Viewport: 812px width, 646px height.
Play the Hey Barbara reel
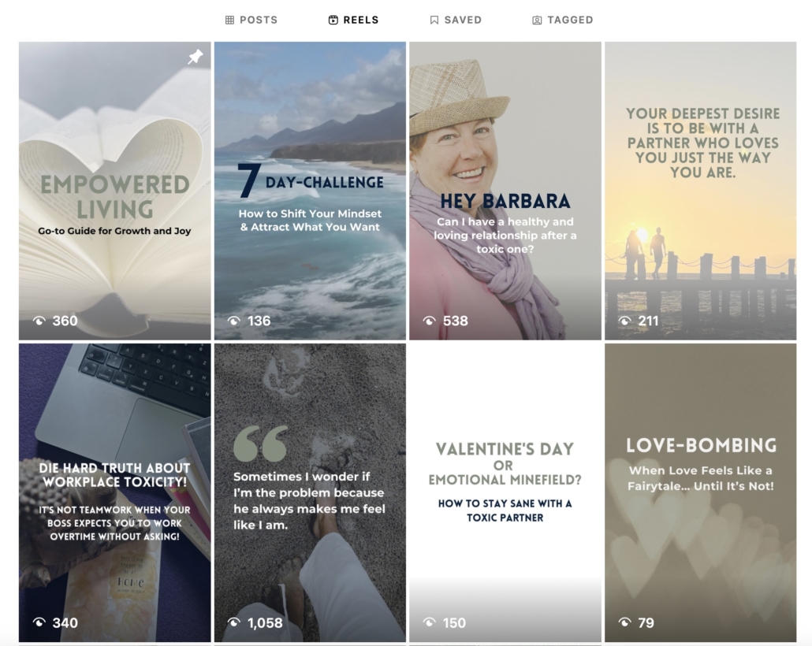pyautogui.click(x=505, y=191)
